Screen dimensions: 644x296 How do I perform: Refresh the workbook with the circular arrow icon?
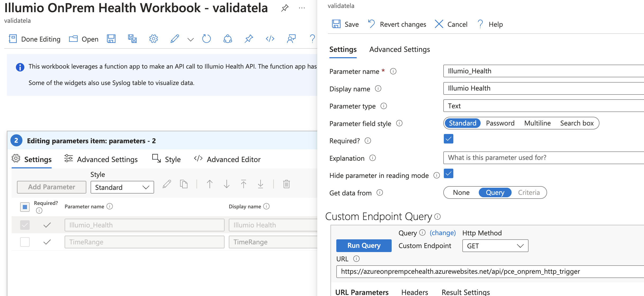pos(207,39)
